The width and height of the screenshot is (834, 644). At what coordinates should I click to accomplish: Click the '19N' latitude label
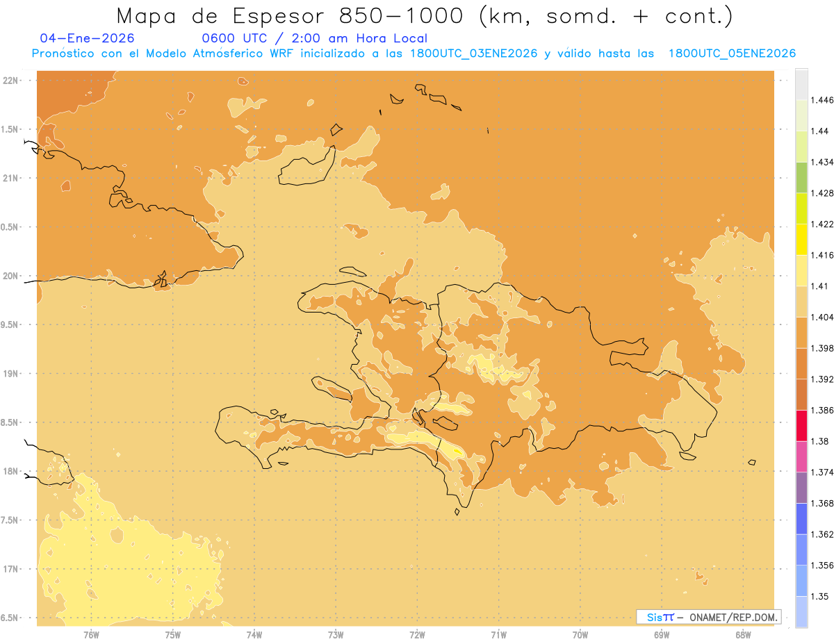pyautogui.click(x=11, y=374)
